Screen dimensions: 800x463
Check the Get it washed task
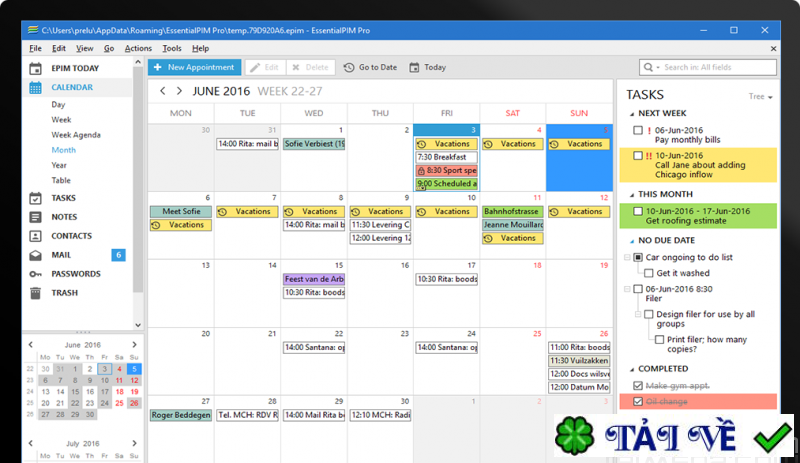pyautogui.click(x=648, y=273)
